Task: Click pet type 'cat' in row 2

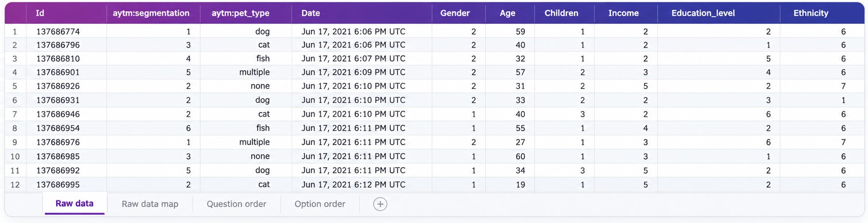Action: click(264, 45)
